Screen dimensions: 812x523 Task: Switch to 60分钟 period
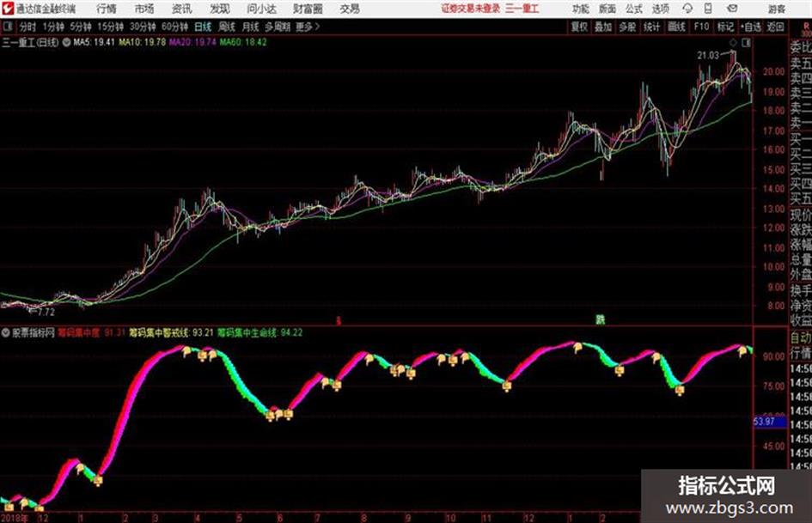tap(174, 27)
